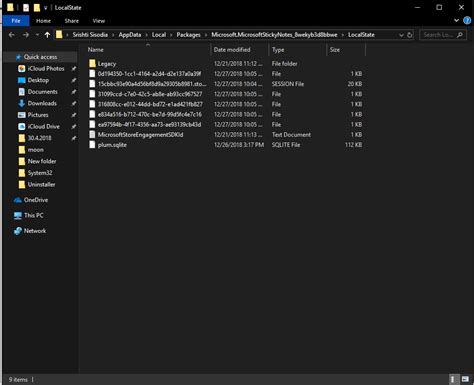This screenshot has height=385, width=474.
Task: Open the moon folder in sidebar
Action: point(36,150)
